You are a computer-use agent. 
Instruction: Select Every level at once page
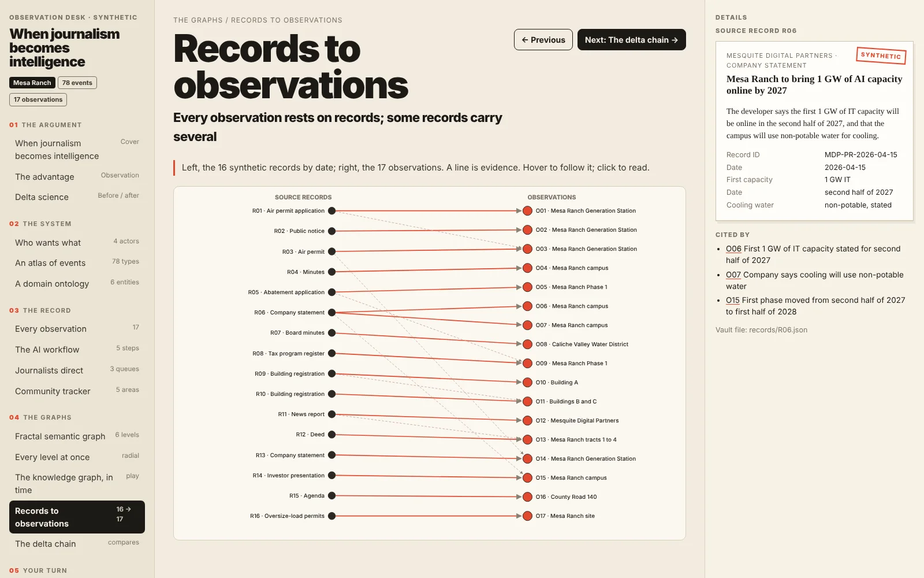[x=77, y=457]
